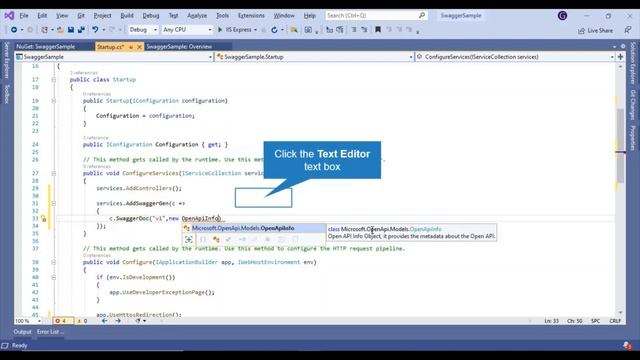640x360 pixels.
Task: Click the search magnifier icon
Action: click(422, 16)
